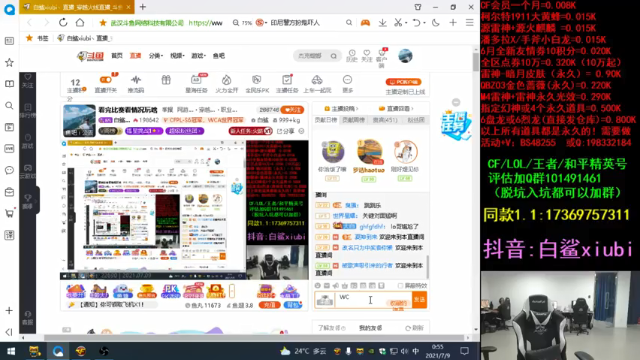Open the browser hamburger menu
Image resolution: width=640 pixels, height=360 pixels.
(470, 23)
